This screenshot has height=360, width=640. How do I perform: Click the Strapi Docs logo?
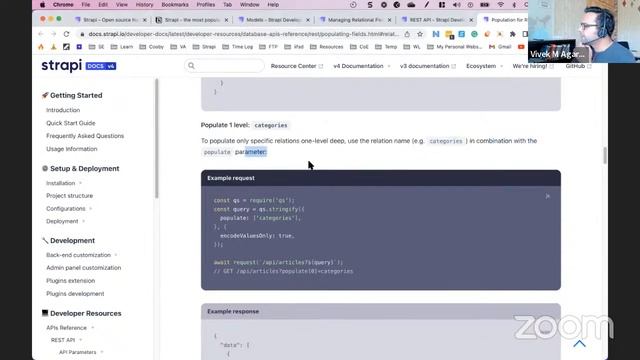(x=79, y=66)
